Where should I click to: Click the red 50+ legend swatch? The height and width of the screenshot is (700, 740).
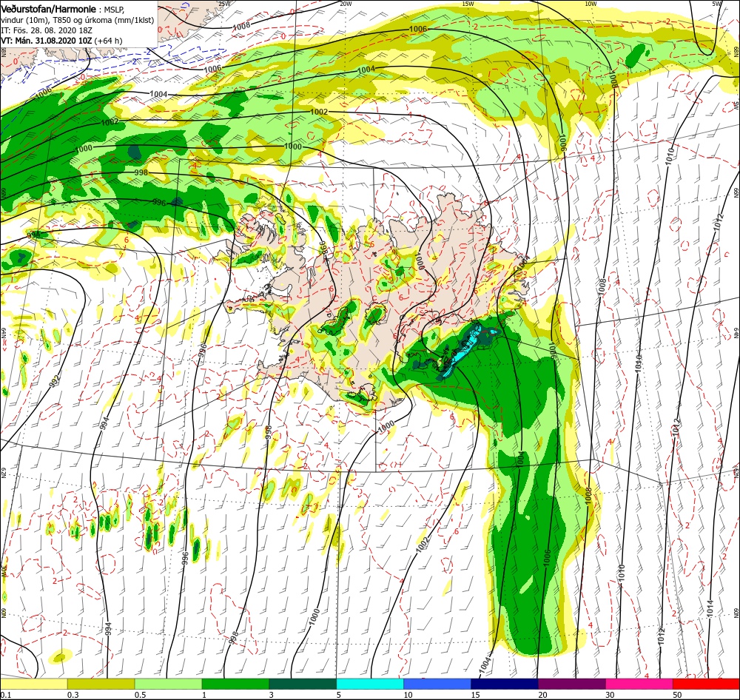click(x=706, y=684)
